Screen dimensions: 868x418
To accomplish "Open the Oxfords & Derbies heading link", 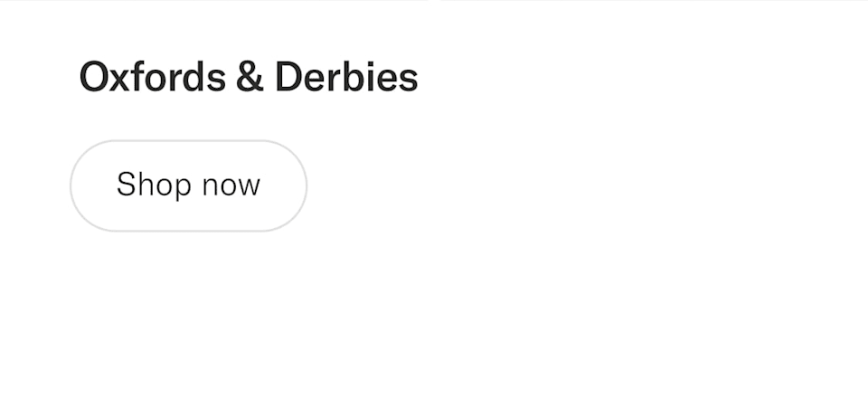I will (x=249, y=76).
